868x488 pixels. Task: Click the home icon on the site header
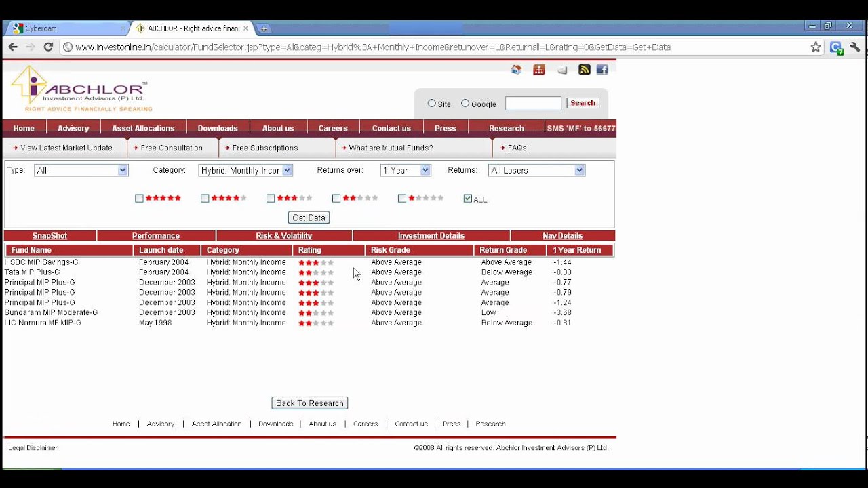tap(516, 69)
